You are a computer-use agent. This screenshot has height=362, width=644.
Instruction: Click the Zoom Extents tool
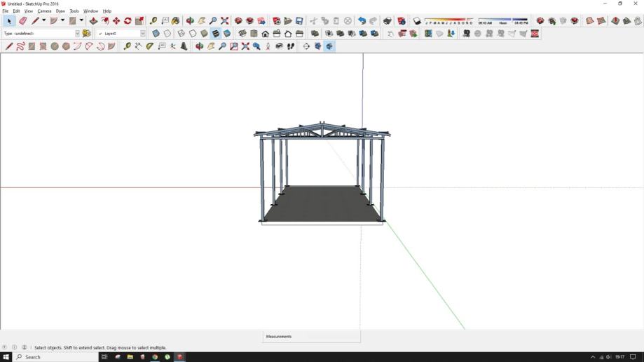(x=224, y=21)
